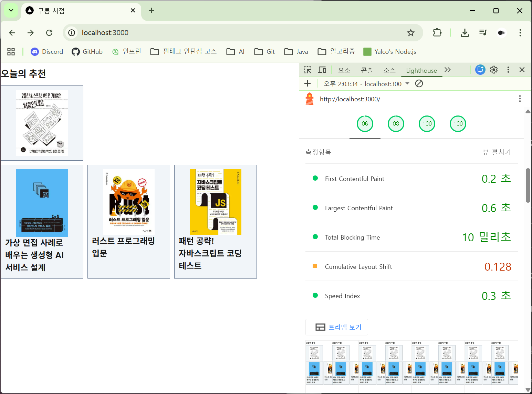
Task: Click the clear all reports icon
Action: [419, 83]
